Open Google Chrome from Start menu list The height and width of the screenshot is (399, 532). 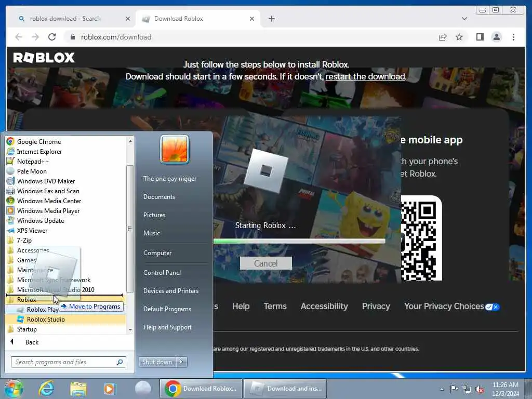pyautogui.click(x=39, y=141)
